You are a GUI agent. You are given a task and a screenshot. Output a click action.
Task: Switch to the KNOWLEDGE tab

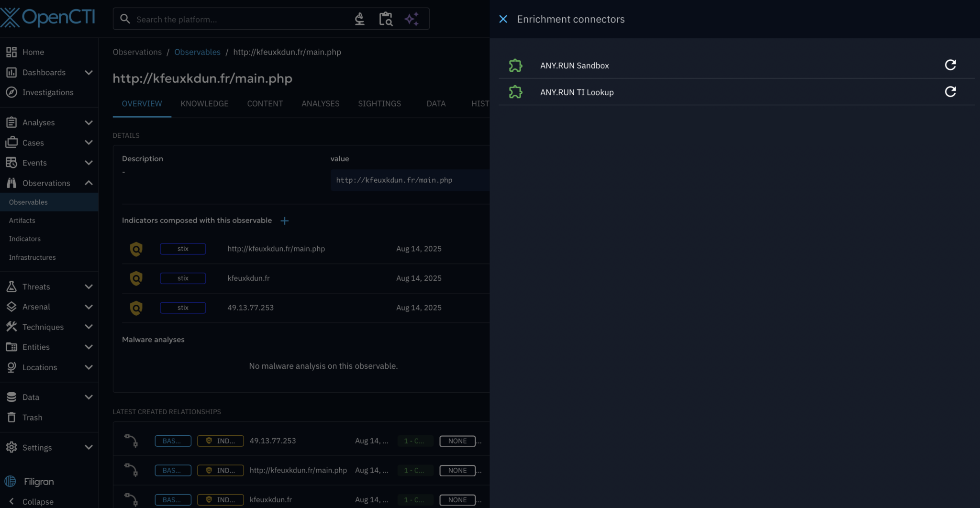(x=204, y=103)
